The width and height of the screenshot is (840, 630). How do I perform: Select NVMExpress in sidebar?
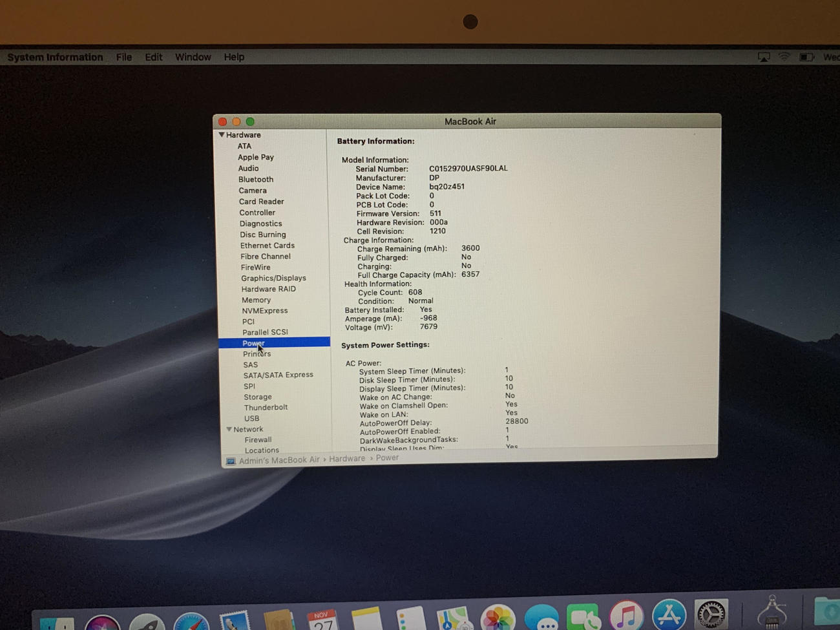tap(265, 311)
